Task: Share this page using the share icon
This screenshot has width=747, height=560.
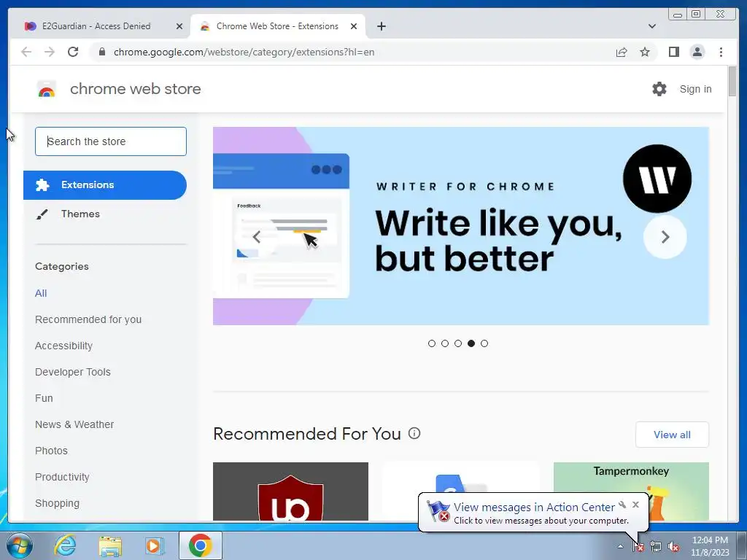Action: (622, 52)
